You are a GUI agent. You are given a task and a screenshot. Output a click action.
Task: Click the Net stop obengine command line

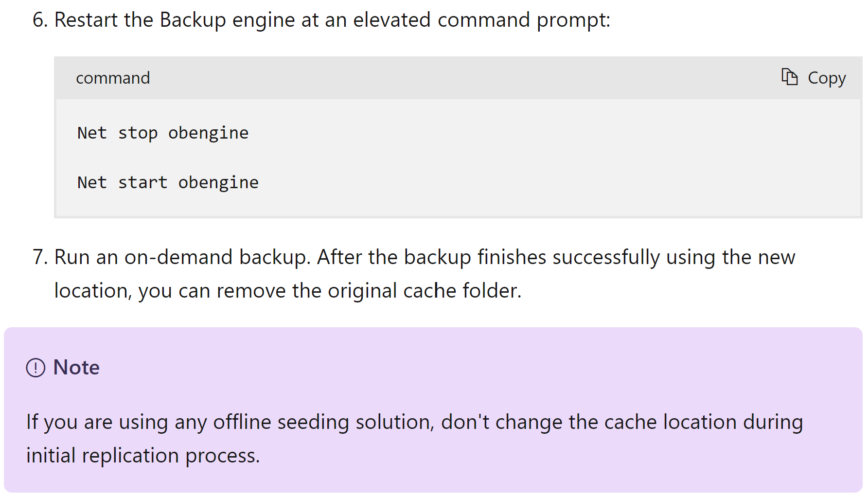pyautogui.click(x=162, y=132)
